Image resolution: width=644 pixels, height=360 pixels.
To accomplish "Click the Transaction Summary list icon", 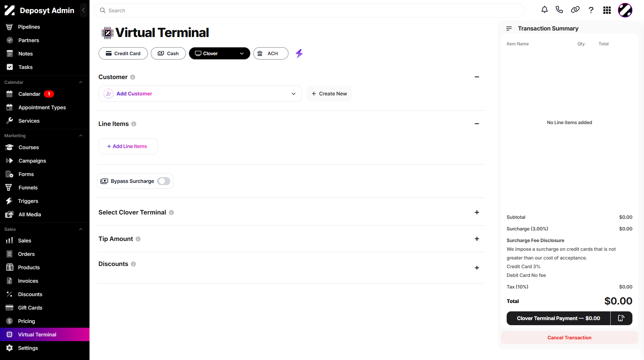I will 509,28.
